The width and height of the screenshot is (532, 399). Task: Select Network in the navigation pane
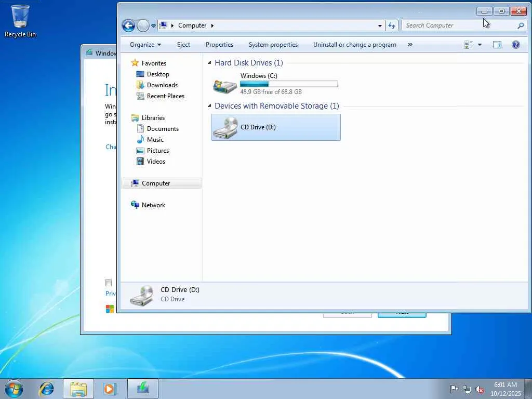click(153, 205)
